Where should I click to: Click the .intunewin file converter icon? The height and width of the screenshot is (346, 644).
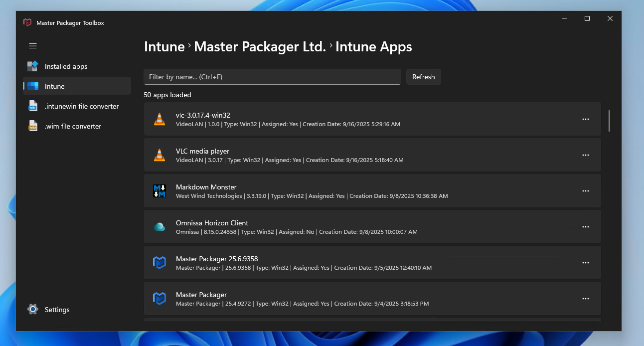(x=33, y=106)
